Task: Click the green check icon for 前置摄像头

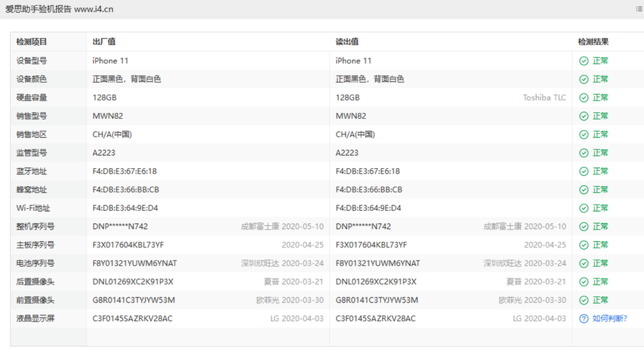Action: [584, 300]
